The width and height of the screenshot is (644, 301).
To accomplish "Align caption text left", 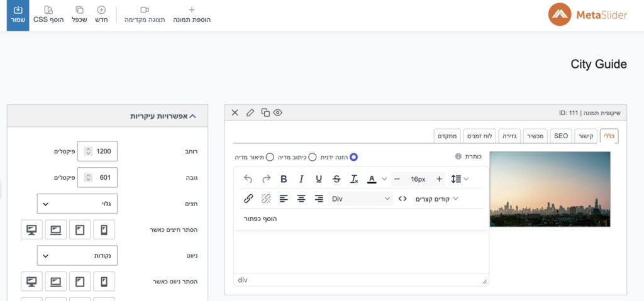I will point(284,199).
